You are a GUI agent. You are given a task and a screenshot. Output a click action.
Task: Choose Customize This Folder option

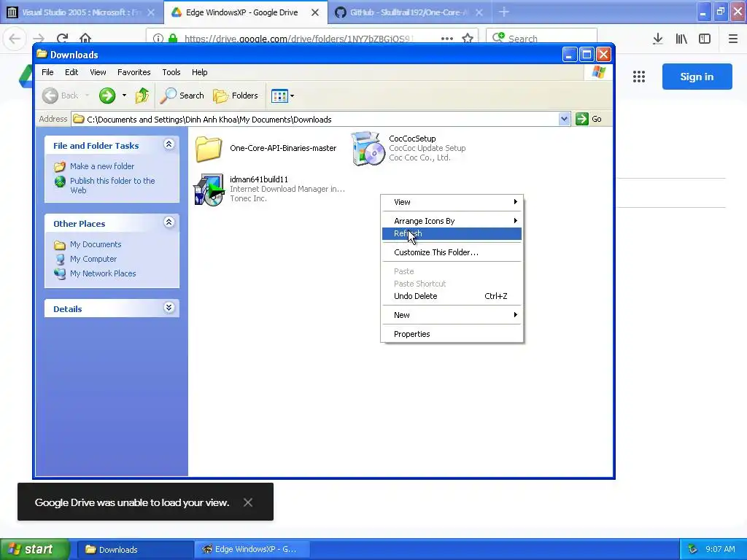coord(452,252)
